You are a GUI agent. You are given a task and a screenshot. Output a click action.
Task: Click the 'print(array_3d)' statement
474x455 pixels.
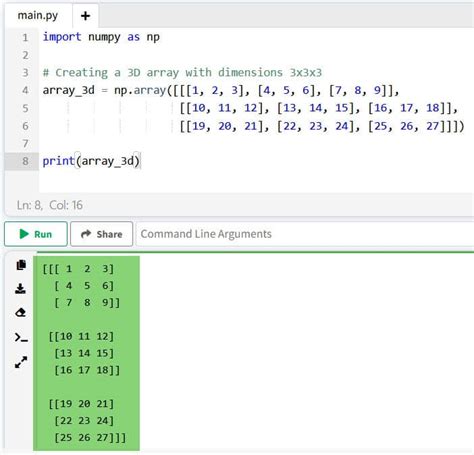click(x=91, y=161)
